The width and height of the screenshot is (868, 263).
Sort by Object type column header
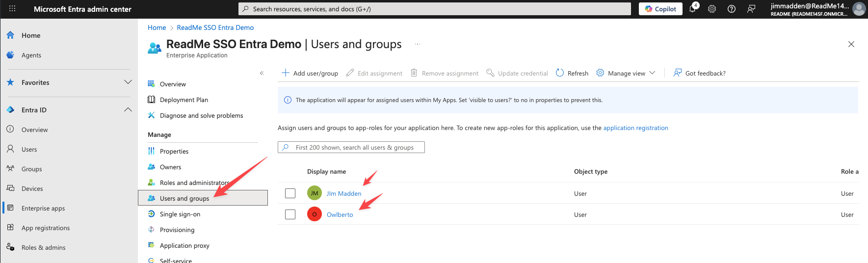pos(591,172)
